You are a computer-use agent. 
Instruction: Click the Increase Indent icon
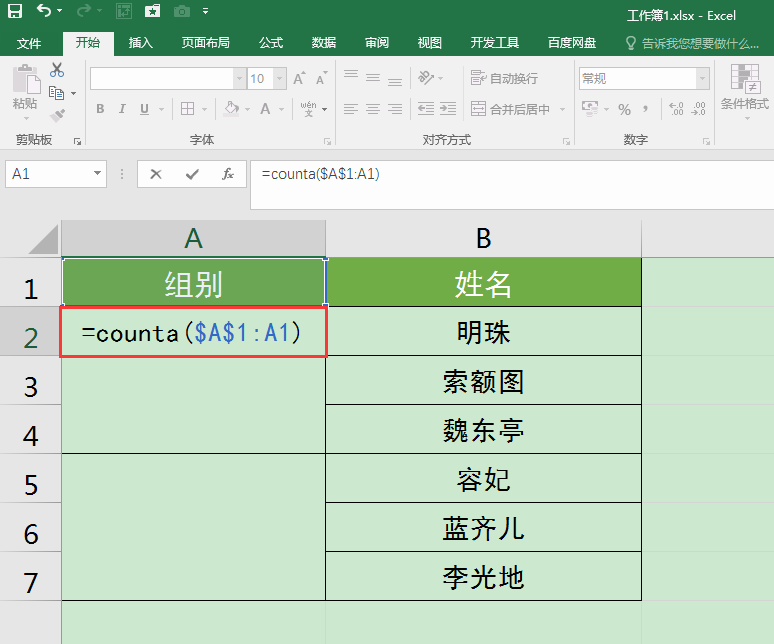coord(448,109)
